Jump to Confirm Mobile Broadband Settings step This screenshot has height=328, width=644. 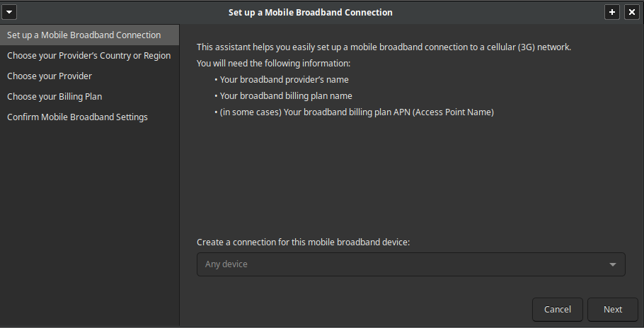(90, 117)
